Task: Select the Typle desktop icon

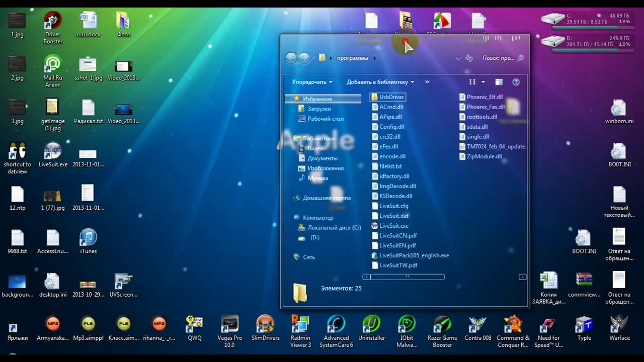Action: tap(584, 328)
